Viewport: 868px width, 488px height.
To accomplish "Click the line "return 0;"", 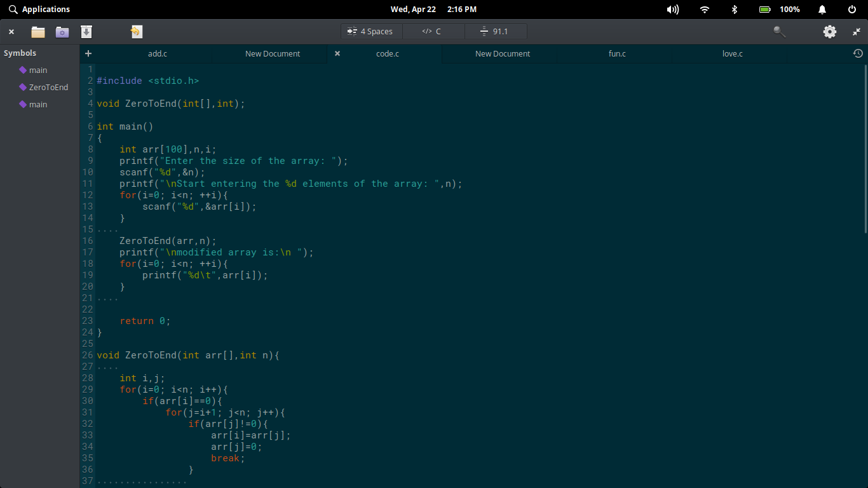I will click(x=145, y=321).
